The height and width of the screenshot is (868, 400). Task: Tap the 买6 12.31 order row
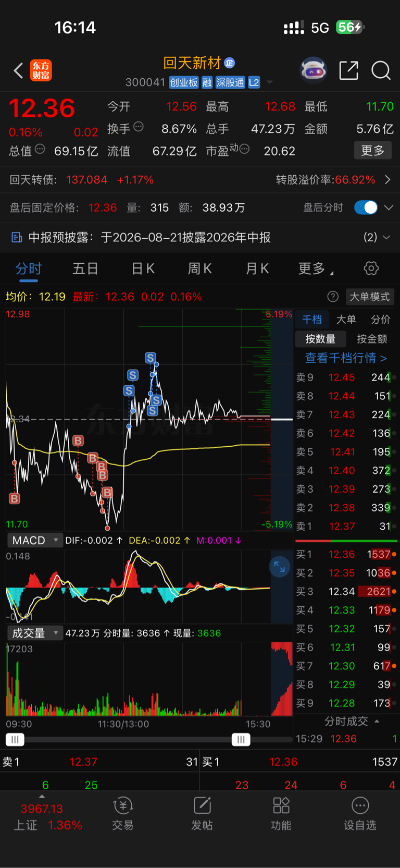[x=346, y=647]
